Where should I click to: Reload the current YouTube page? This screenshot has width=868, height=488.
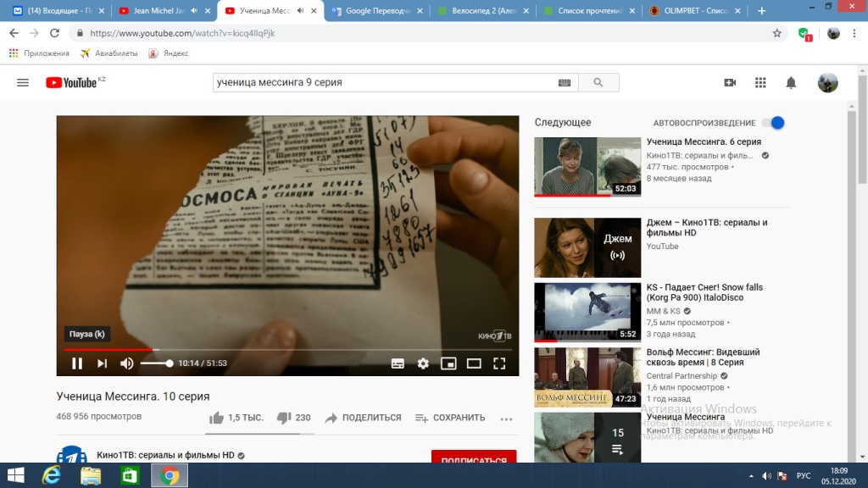pos(54,33)
